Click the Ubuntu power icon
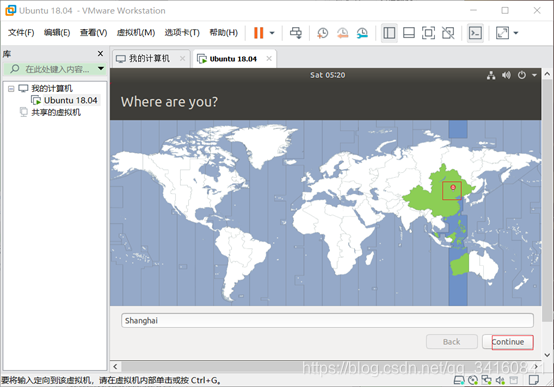Screen dimensions: 554x387 coord(521,75)
